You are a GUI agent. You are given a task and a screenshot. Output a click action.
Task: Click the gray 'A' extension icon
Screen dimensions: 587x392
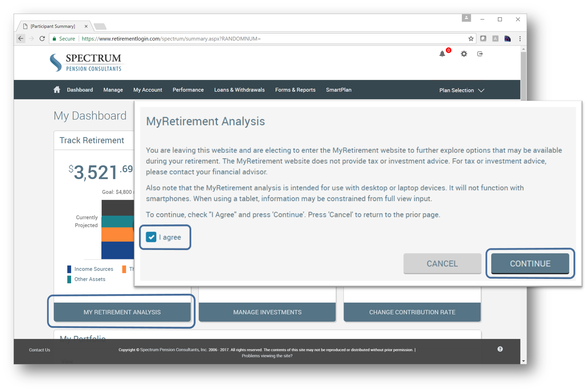pos(495,39)
